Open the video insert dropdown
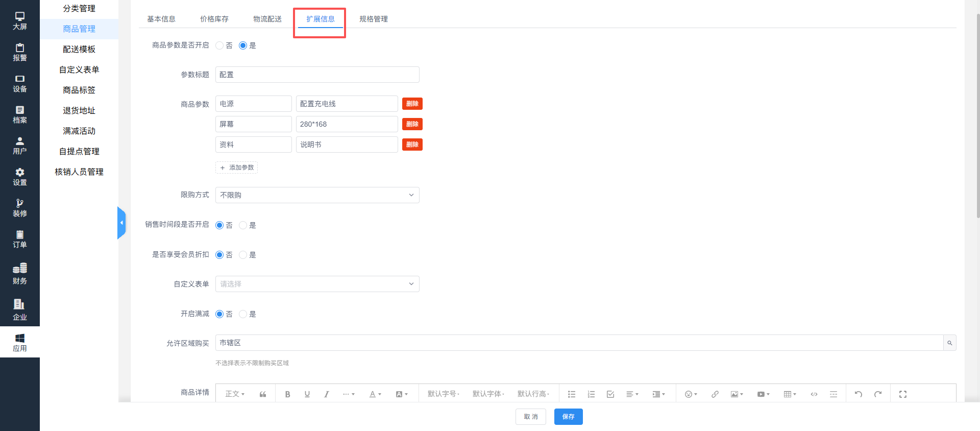The height and width of the screenshot is (431, 980). click(763, 394)
